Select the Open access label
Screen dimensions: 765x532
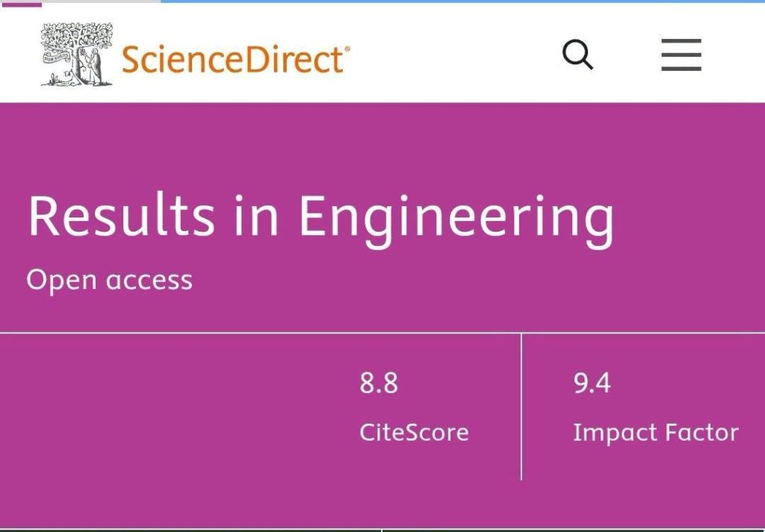tap(109, 281)
